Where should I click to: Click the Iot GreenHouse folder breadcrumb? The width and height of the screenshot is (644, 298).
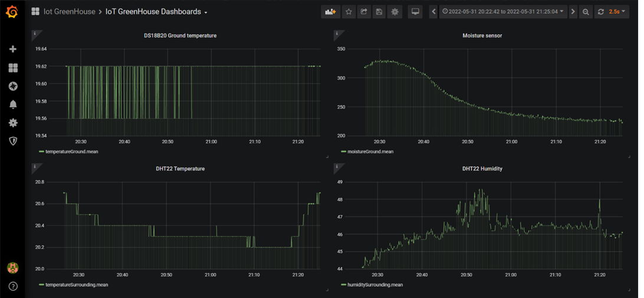coord(69,12)
